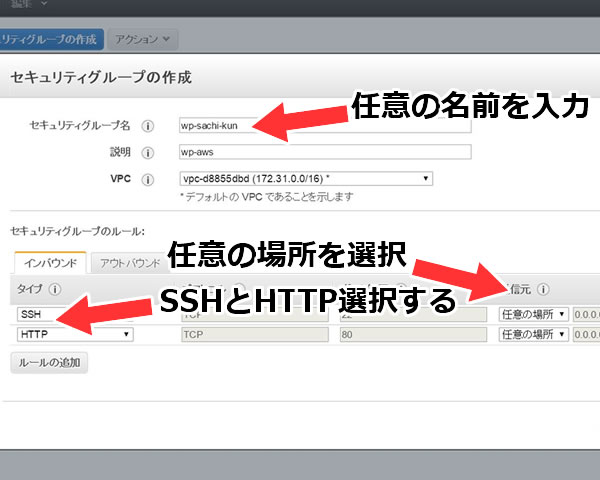Click the セキュリティグループの作成 dialog heading
The height and width of the screenshot is (480, 600).
point(101,78)
